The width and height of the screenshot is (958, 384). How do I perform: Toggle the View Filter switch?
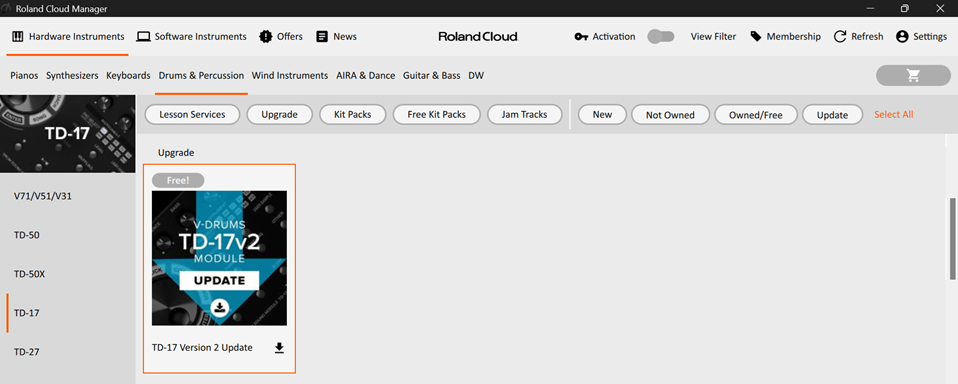(x=660, y=37)
